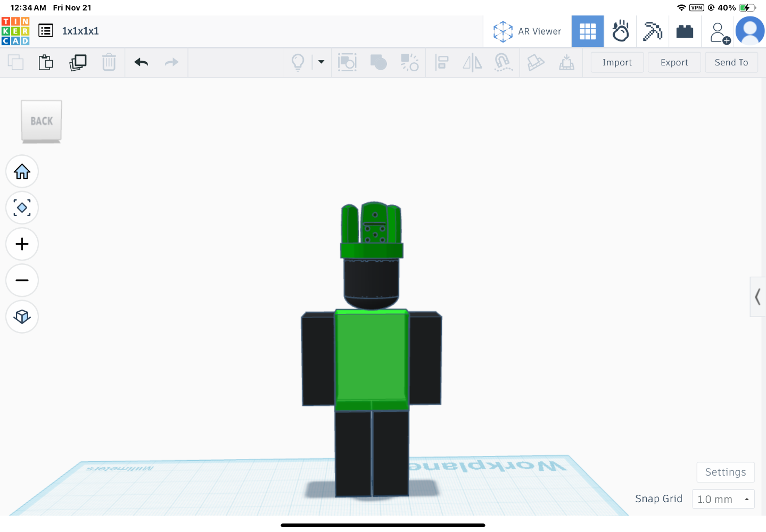The image size is (766, 532).
Task: Invite people with add-user icon
Action: (x=719, y=32)
